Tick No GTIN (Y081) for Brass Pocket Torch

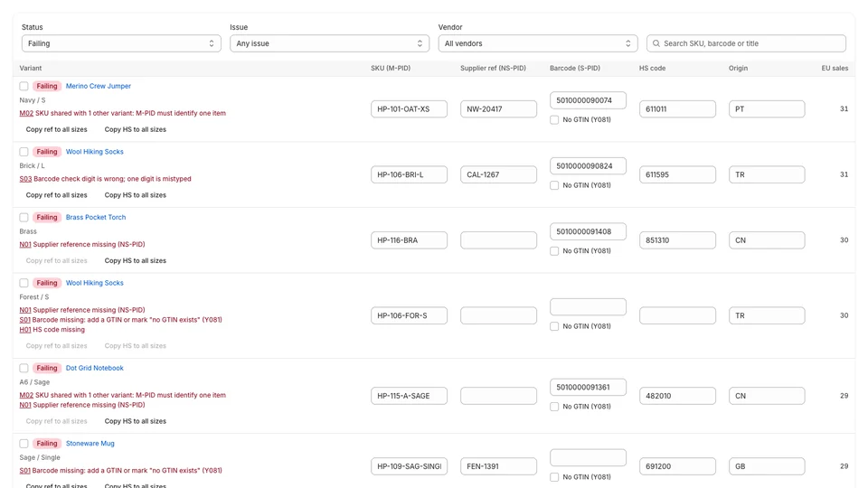coord(554,250)
